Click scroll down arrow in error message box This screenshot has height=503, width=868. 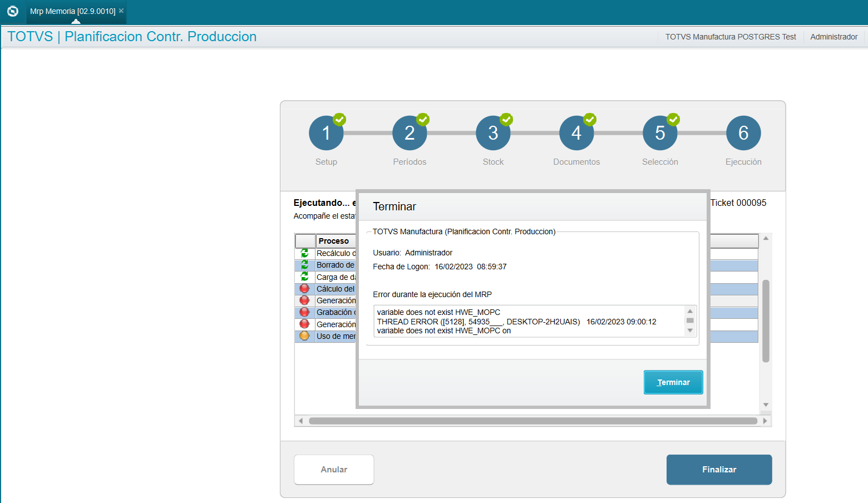point(690,331)
